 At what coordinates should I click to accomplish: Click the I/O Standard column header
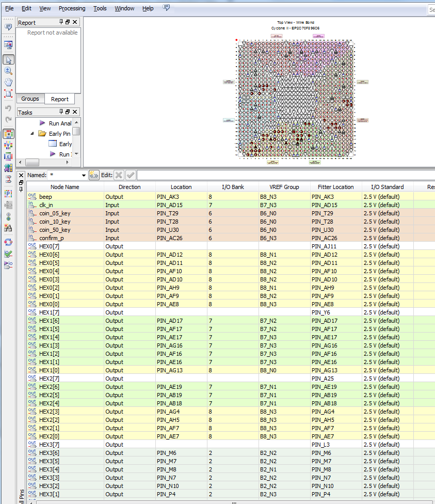click(387, 187)
